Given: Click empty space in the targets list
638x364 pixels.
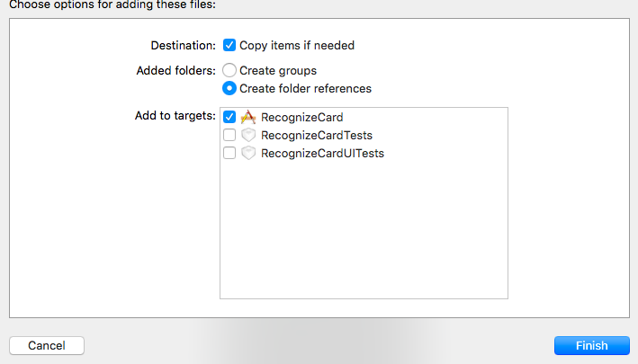Looking at the screenshot, I should click(x=364, y=234).
